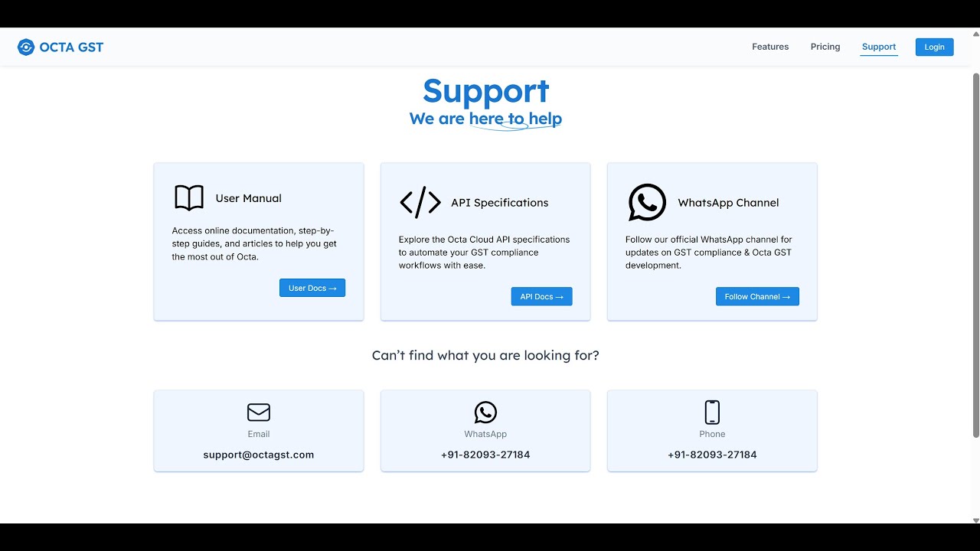Viewport: 980px width, 551px height.
Task: Open the Pricing menu item
Action: click(x=825, y=47)
